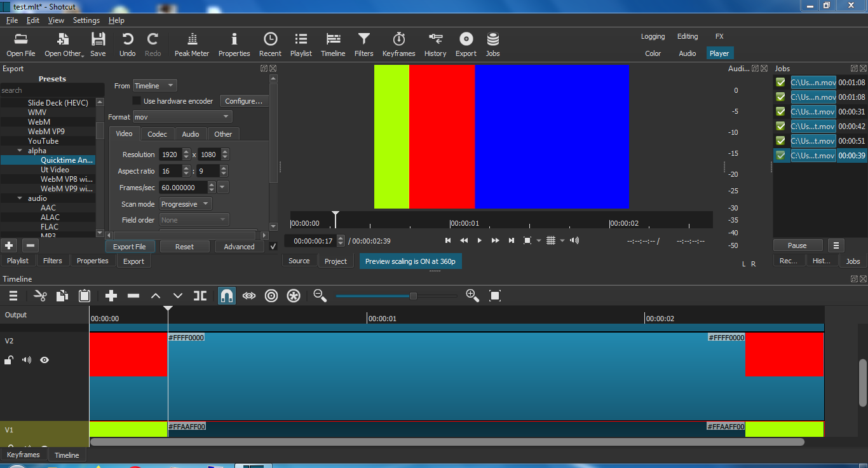The height and width of the screenshot is (468, 868).
Task: Switch to the Keyframes bottom tab
Action: tap(24, 455)
